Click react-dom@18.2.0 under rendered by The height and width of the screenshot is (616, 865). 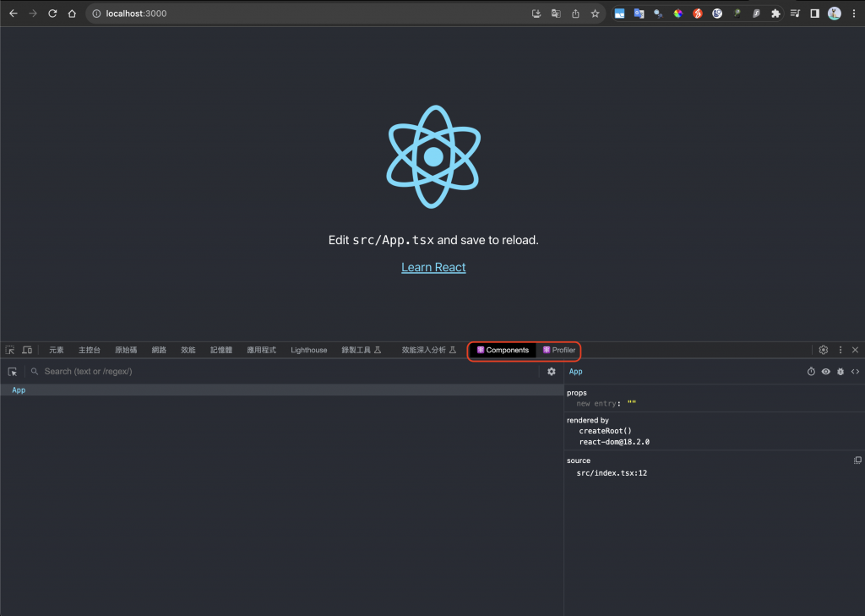pyautogui.click(x=614, y=442)
